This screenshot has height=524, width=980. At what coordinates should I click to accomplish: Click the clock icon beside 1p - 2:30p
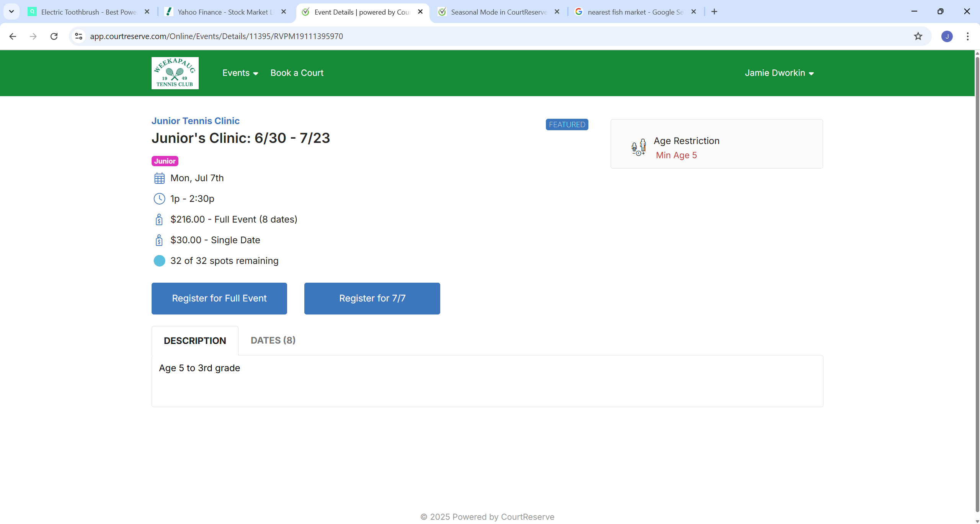159,199
